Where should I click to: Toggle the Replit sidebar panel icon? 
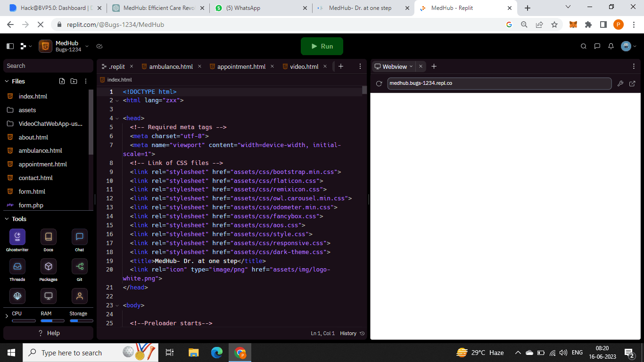(x=10, y=46)
